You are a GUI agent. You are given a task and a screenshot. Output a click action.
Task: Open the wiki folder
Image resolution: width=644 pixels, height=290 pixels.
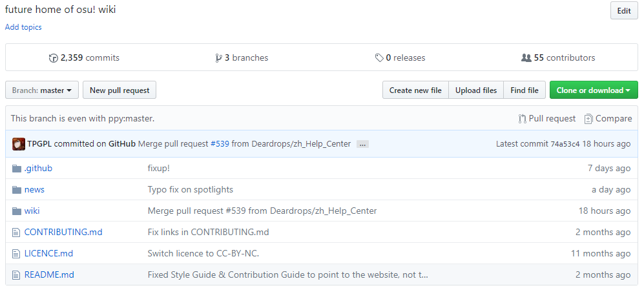tap(32, 211)
